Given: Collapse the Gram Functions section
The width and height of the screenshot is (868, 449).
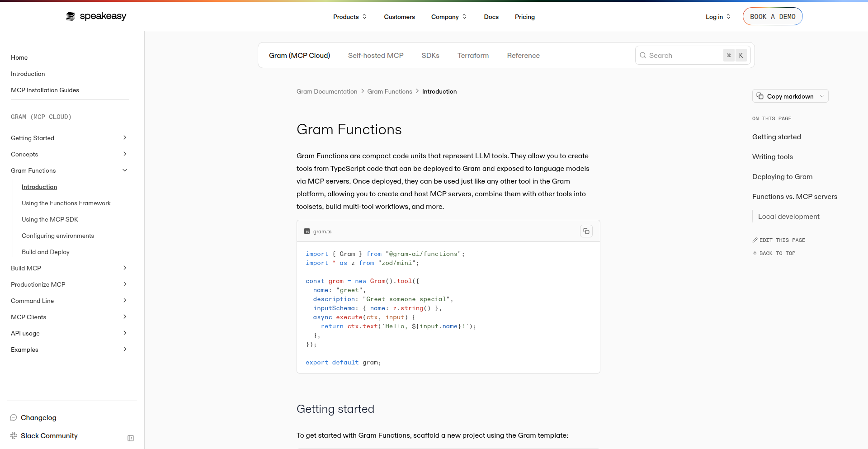Looking at the screenshot, I should coord(125,170).
